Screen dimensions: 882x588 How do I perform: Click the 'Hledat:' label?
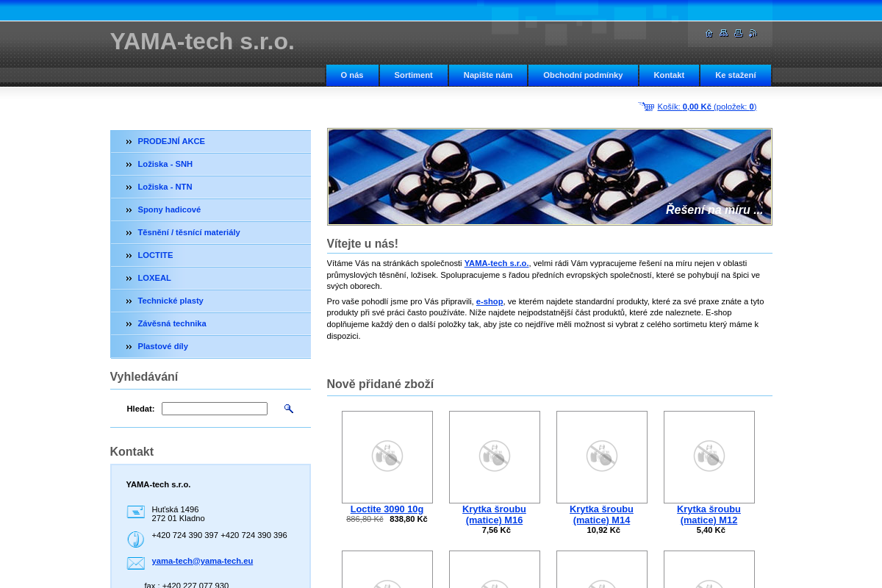click(x=140, y=409)
